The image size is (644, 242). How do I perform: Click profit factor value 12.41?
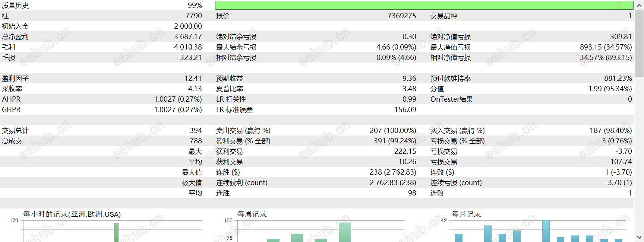(x=193, y=78)
